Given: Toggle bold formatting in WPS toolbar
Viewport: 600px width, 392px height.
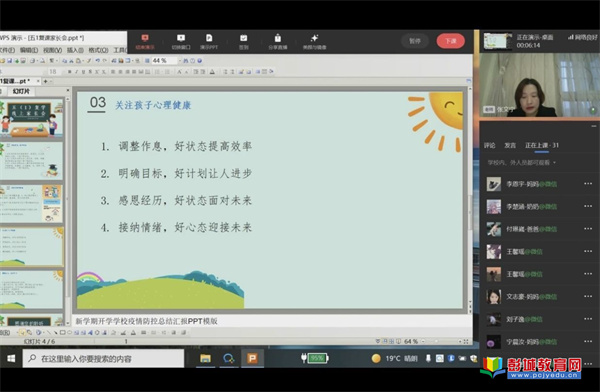Looking at the screenshot, I should click(70, 72).
